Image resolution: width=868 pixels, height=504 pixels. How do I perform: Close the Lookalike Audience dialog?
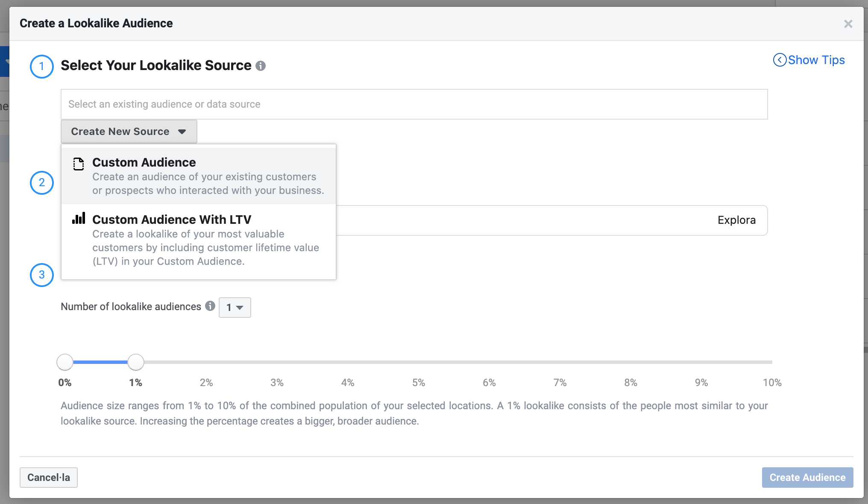[x=848, y=24]
